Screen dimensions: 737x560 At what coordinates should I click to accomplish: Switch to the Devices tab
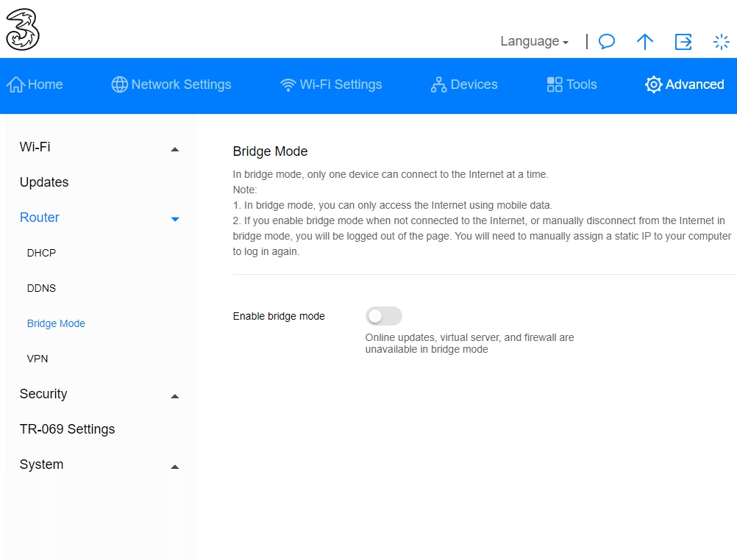[x=464, y=85]
